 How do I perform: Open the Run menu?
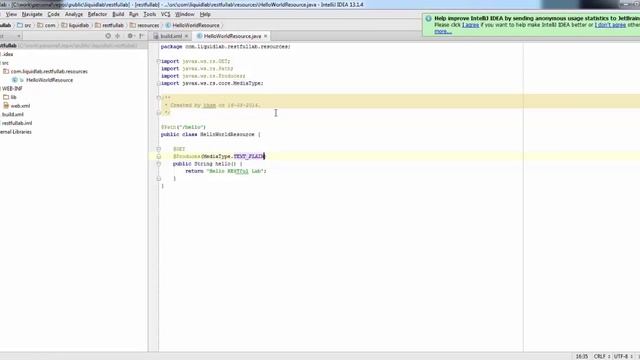tap(133, 14)
